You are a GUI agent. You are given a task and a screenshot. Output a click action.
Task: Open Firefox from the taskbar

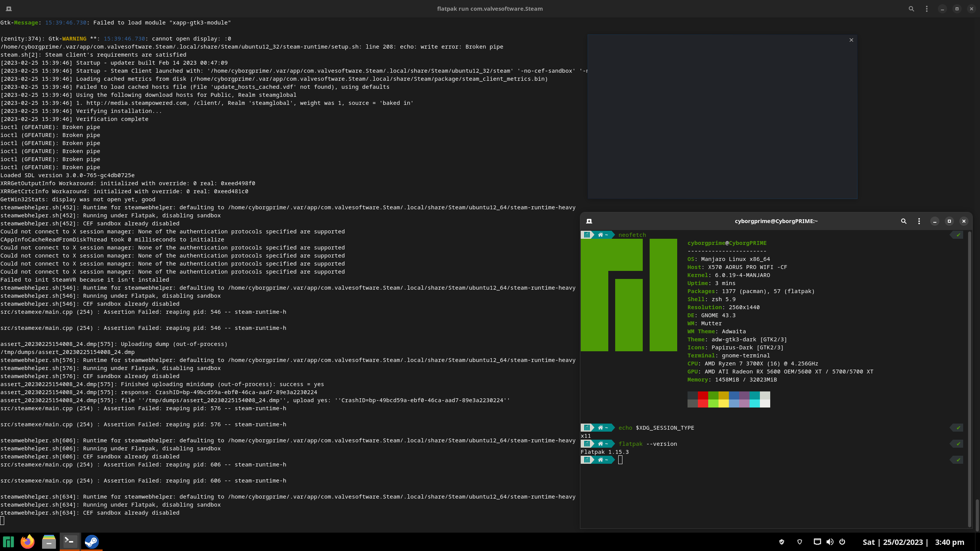27,541
